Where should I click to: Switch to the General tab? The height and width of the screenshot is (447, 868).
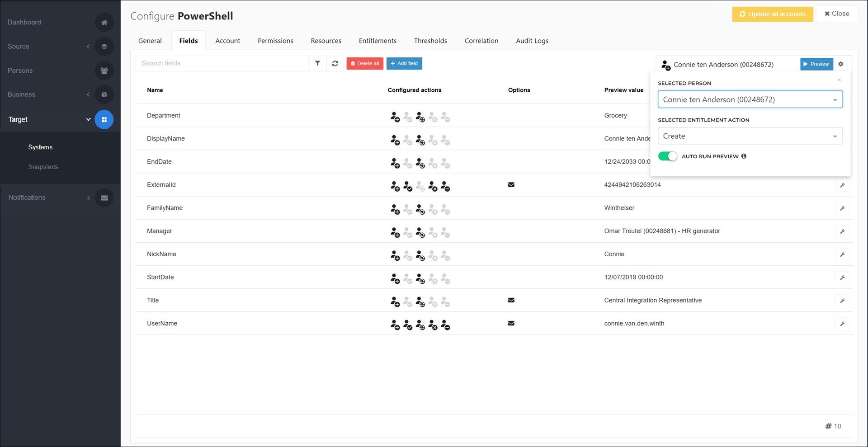pyautogui.click(x=150, y=41)
